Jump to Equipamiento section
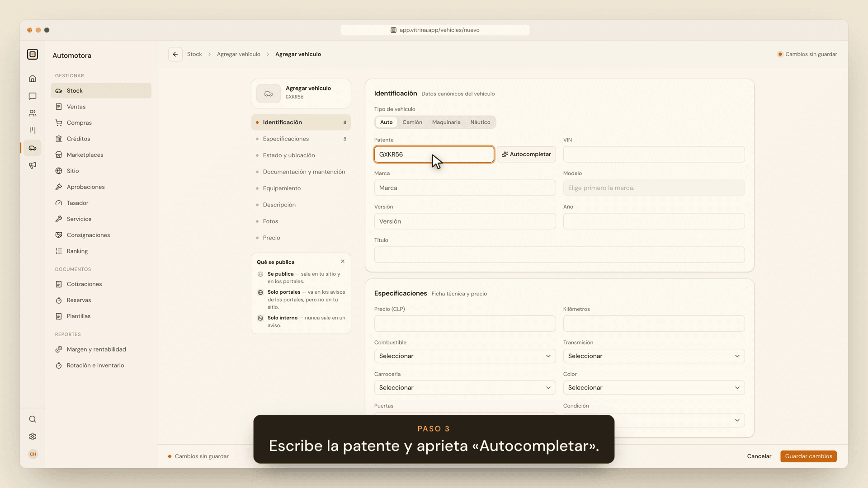868x488 pixels. click(301, 188)
